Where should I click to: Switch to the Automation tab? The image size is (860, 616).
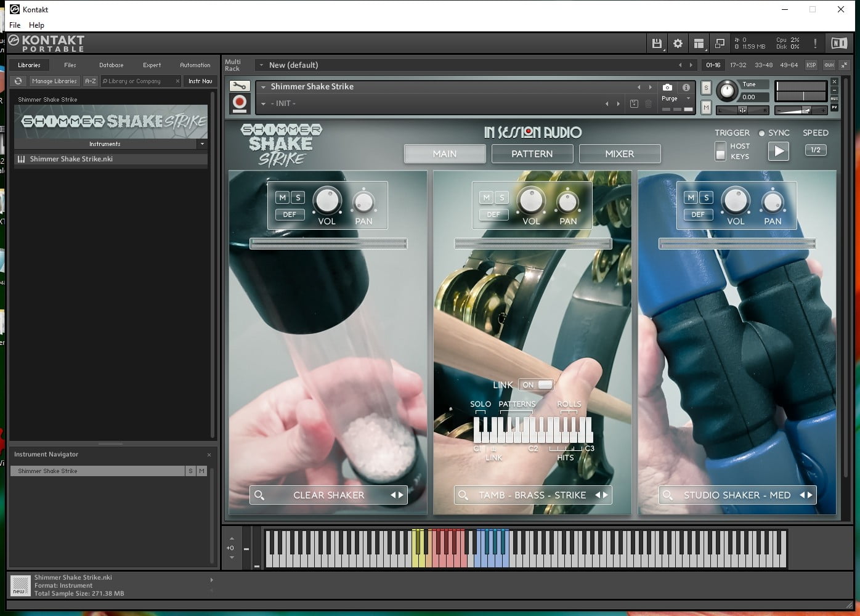pos(195,65)
